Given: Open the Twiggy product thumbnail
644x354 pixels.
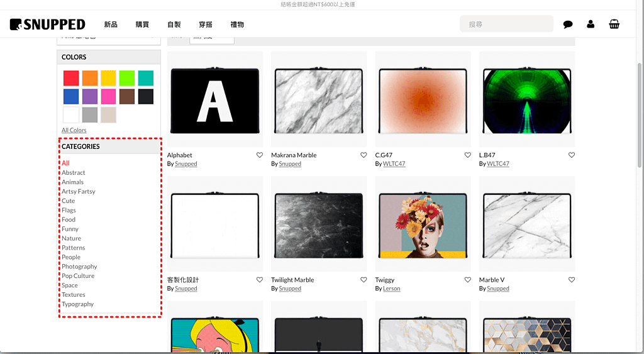Looking at the screenshot, I should pyautogui.click(x=423, y=224).
